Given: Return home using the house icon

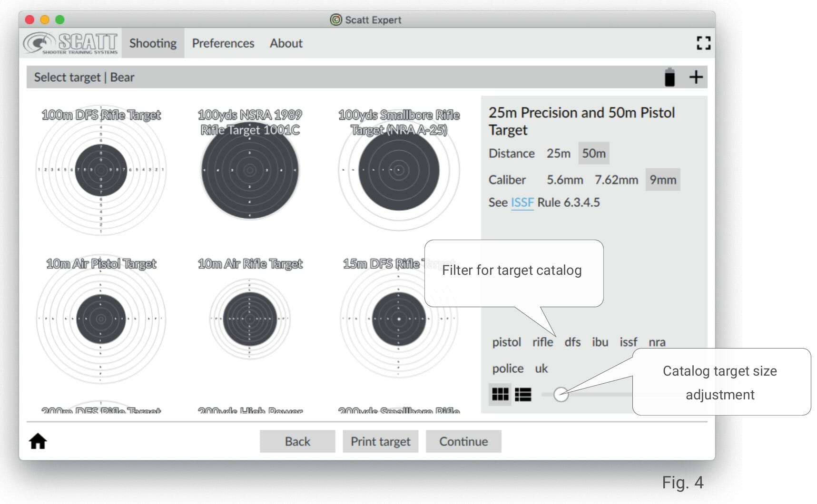Looking at the screenshot, I should tap(38, 441).
